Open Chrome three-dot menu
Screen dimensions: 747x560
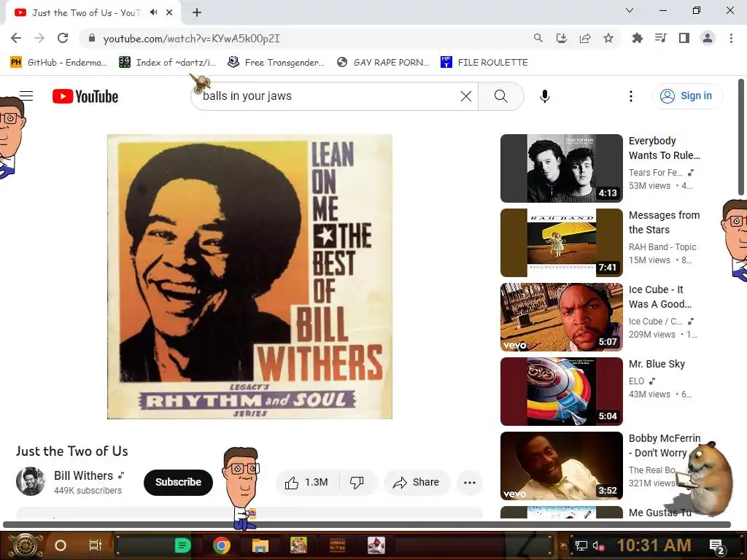731,38
